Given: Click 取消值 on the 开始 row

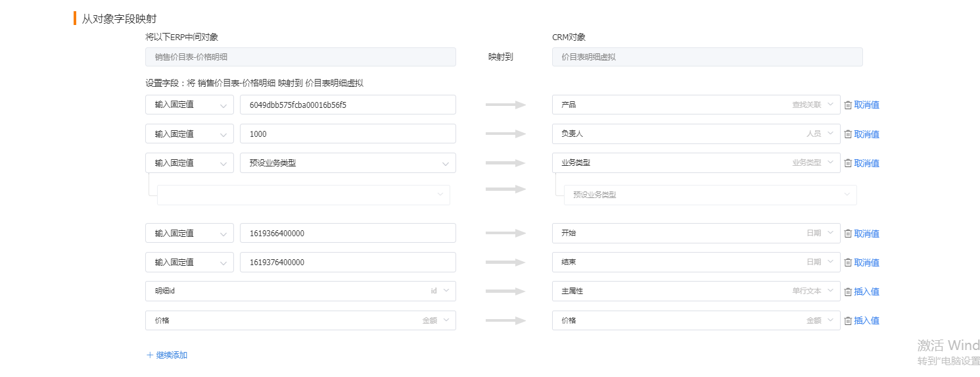Looking at the screenshot, I should point(866,233).
